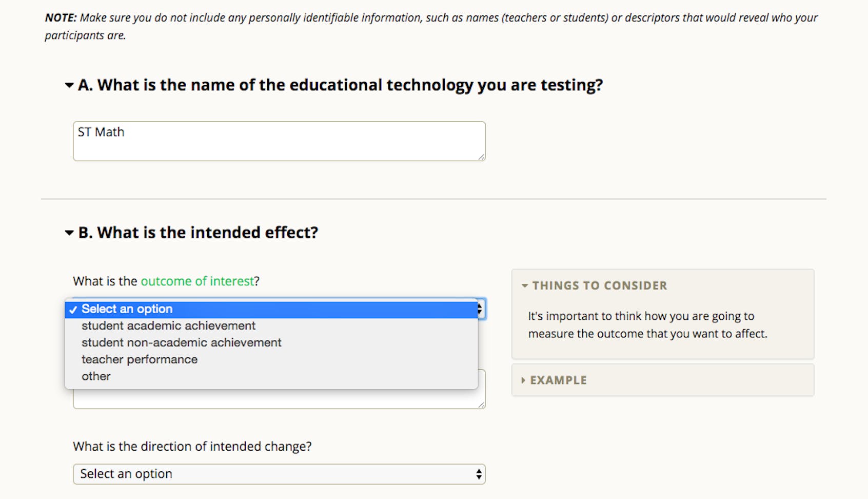Image resolution: width=868 pixels, height=499 pixels.
Task: Click inside the ST Math text field
Action: pos(279,141)
